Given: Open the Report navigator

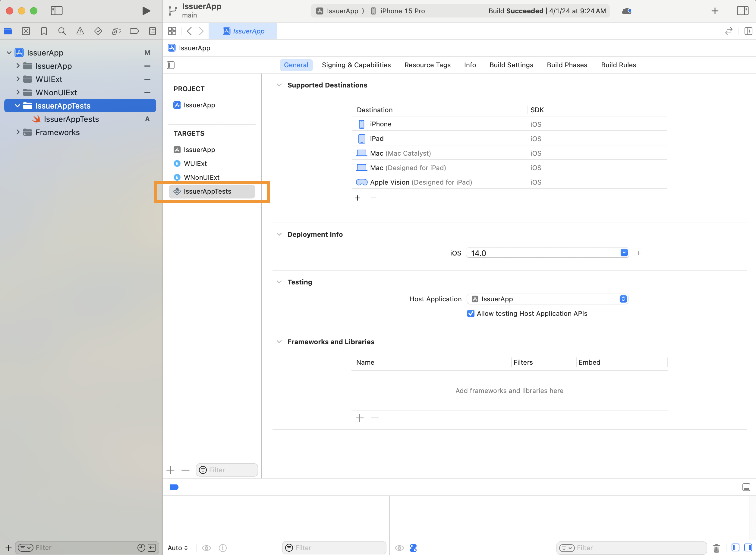Looking at the screenshot, I should click(153, 31).
